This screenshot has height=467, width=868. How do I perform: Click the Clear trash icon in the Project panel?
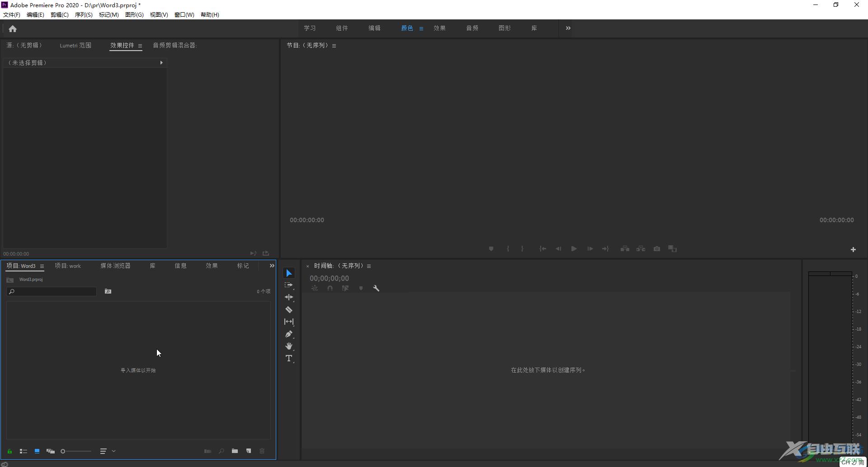262,451
